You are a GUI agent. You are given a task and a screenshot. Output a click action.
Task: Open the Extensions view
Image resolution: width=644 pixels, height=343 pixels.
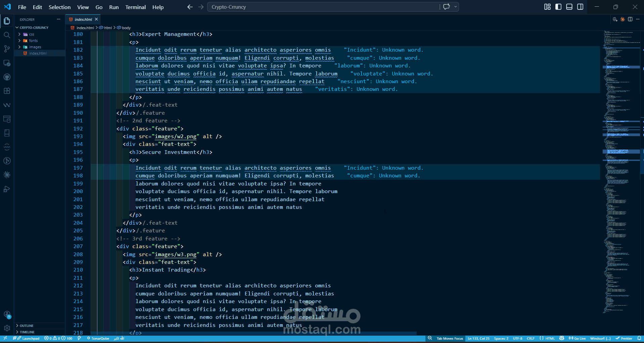(x=7, y=91)
